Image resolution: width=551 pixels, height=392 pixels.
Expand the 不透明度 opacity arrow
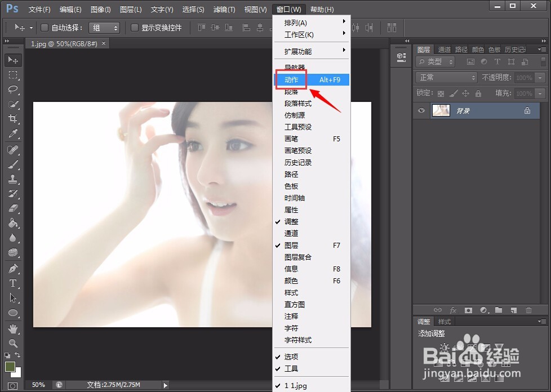(x=540, y=78)
